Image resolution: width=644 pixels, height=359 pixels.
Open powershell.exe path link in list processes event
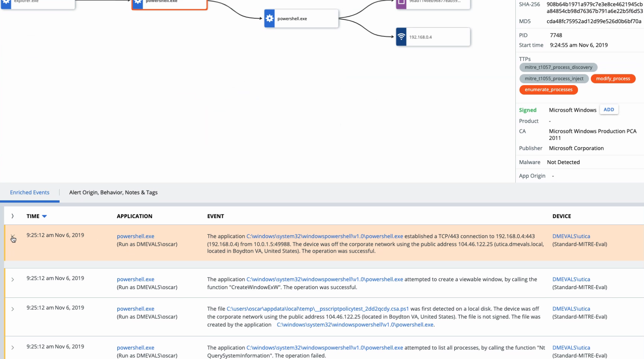(324, 348)
